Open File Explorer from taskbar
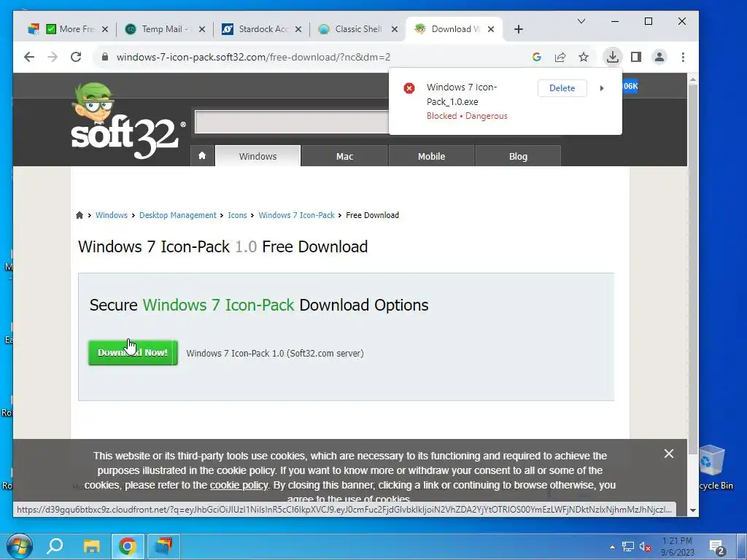Screen dimensions: 747x560 point(91,545)
